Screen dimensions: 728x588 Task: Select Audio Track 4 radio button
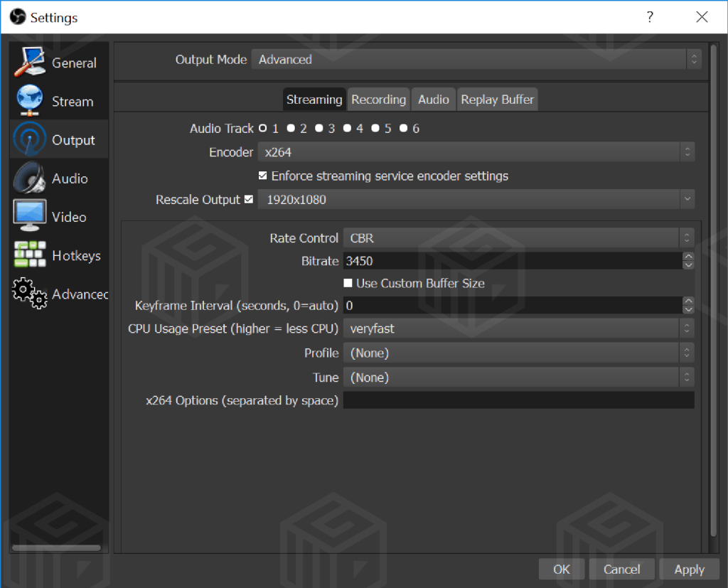(x=347, y=128)
